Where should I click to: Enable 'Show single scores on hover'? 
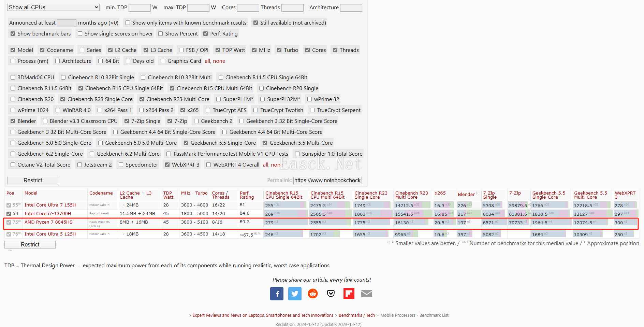point(80,34)
